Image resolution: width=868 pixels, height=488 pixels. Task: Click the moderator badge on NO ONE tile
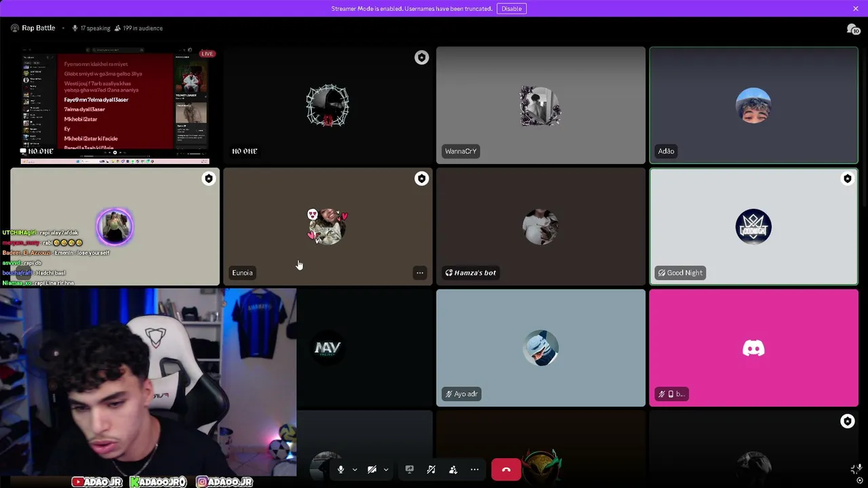coord(422,58)
